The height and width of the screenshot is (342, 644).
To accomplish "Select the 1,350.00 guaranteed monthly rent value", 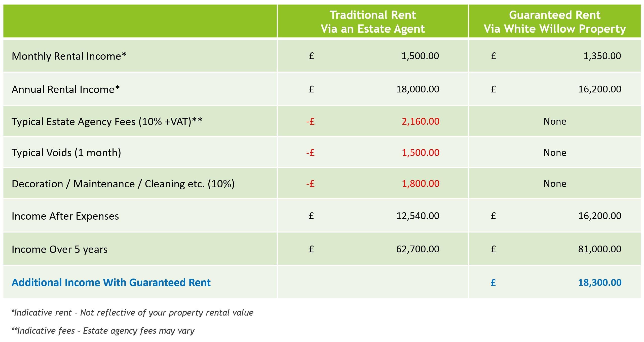I will pos(602,56).
